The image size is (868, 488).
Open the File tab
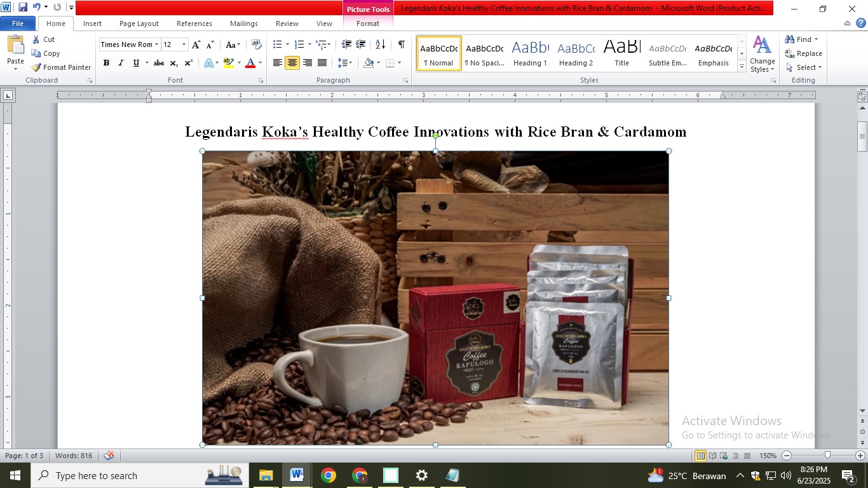[18, 24]
